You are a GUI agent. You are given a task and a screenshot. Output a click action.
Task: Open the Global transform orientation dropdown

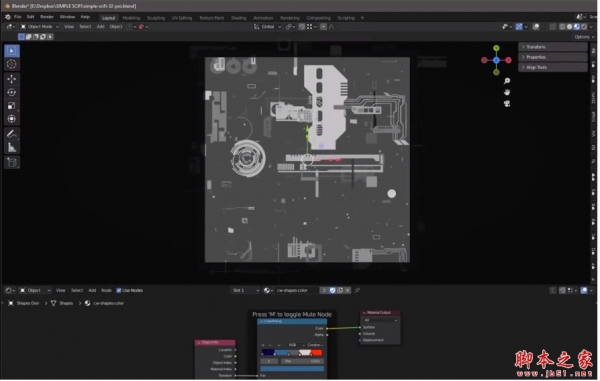[x=267, y=27]
